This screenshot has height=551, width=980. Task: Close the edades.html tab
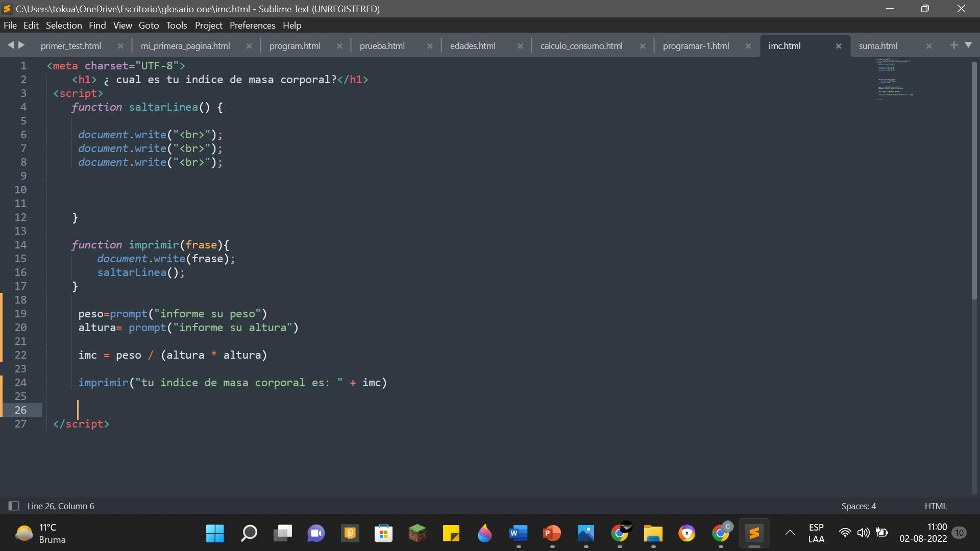coord(520,46)
